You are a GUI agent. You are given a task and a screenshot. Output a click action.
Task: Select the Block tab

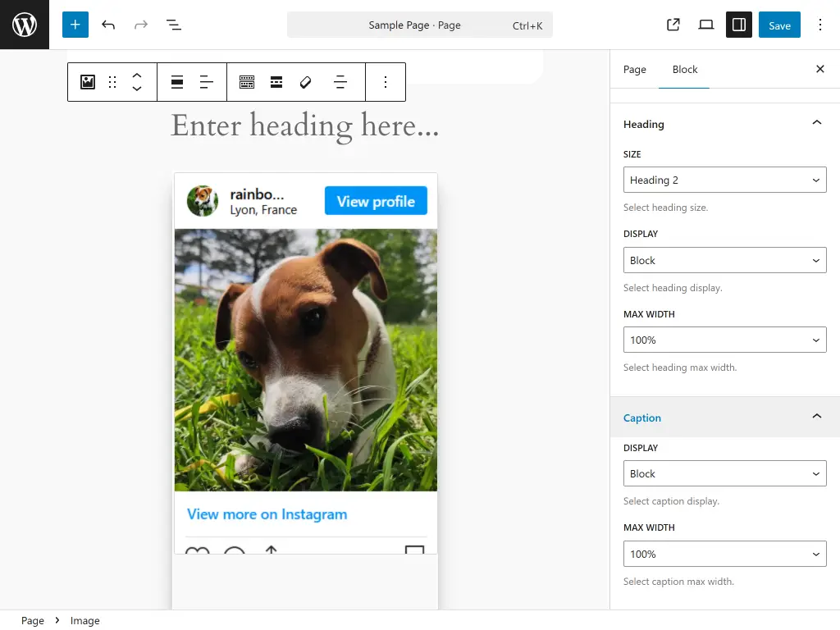pyautogui.click(x=684, y=70)
